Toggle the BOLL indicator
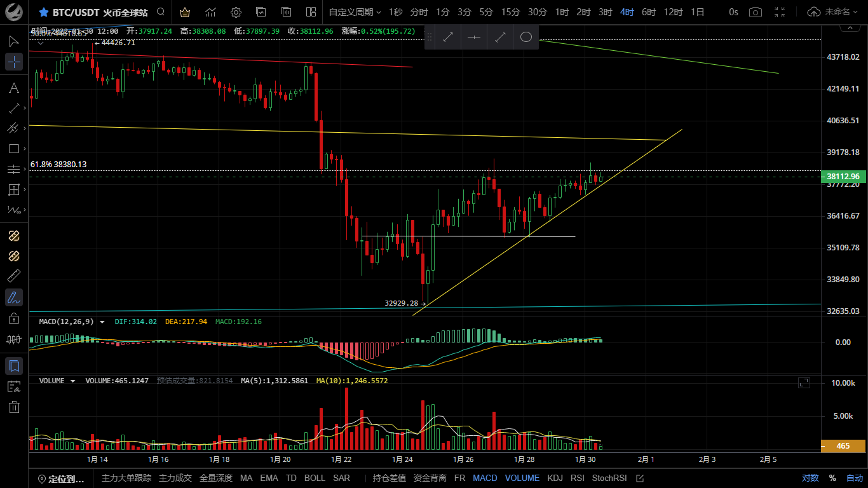868x488 pixels. (315, 478)
